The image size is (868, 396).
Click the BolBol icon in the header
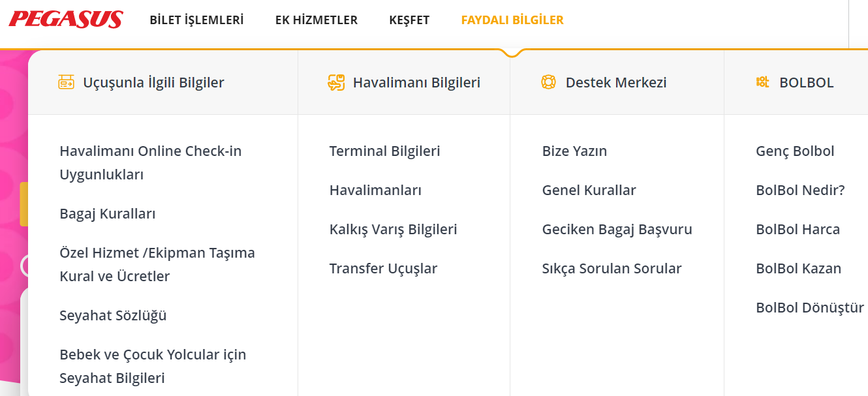click(x=762, y=82)
